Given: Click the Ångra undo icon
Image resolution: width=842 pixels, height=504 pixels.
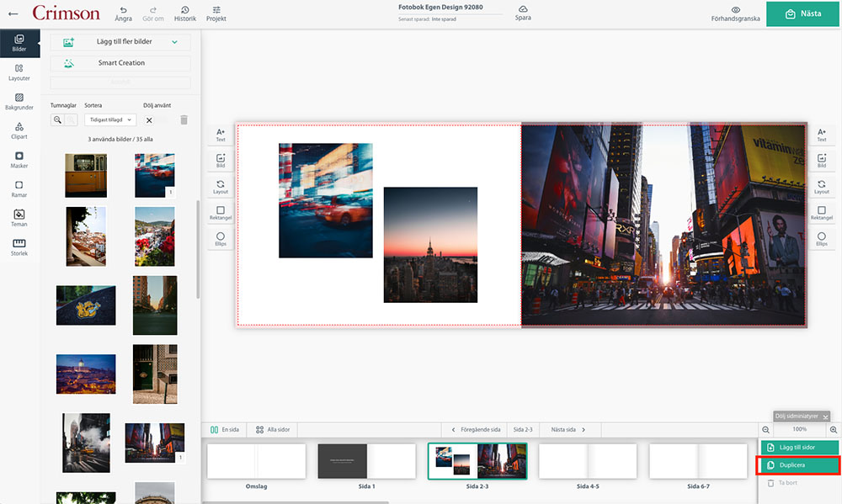Looking at the screenshot, I should pyautogui.click(x=123, y=13).
